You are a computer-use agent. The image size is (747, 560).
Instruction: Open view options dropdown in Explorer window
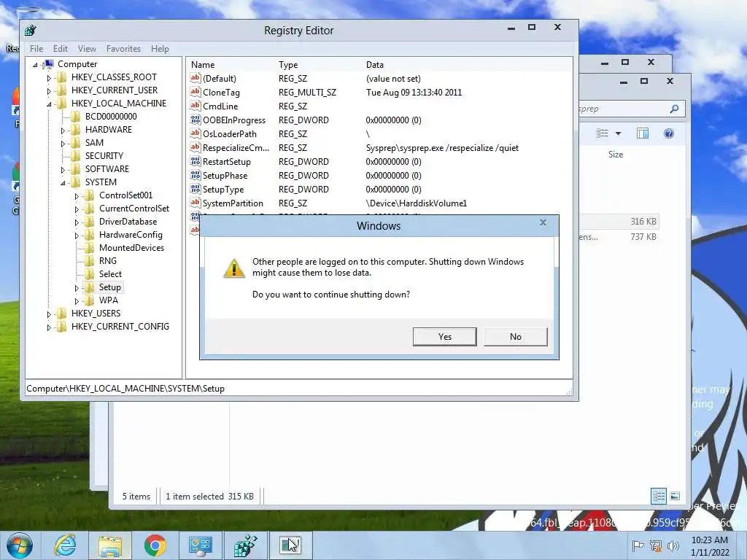coord(618,134)
